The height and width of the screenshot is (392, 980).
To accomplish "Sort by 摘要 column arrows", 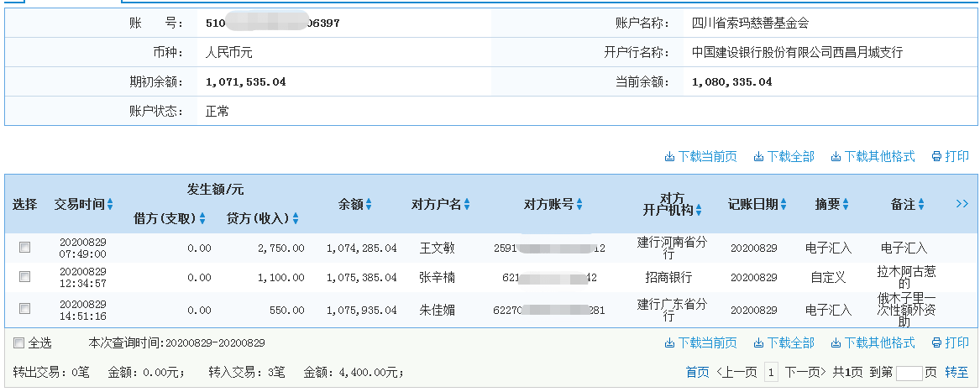I will [x=846, y=205].
